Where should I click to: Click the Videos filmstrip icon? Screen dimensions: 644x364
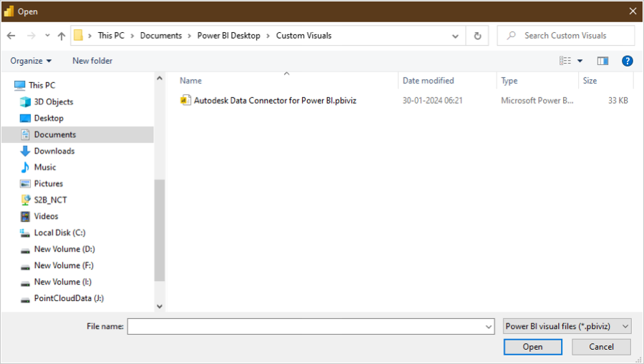tap(26, 216)
